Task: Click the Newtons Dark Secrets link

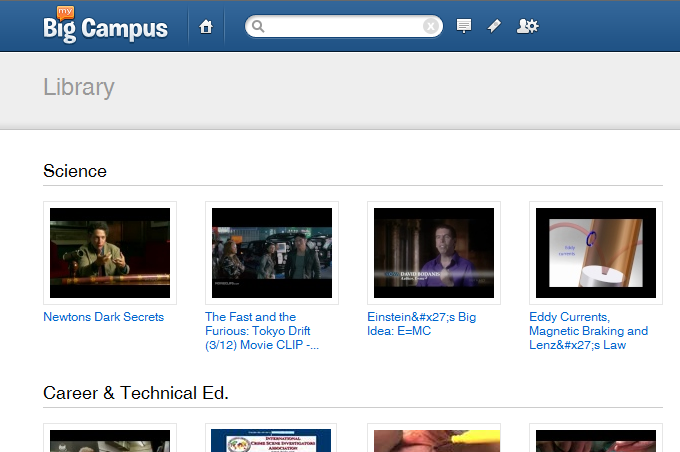Action: click(x=103, y=317)
